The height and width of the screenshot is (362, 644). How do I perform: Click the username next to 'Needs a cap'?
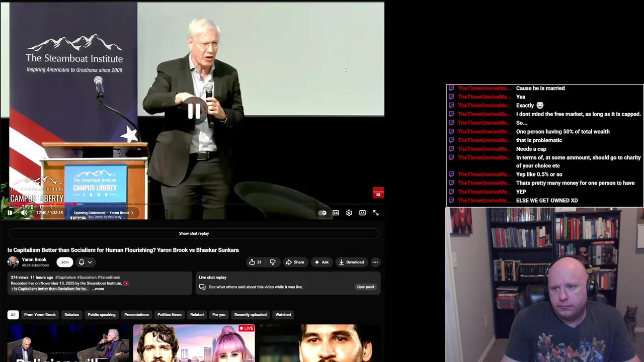484,149
